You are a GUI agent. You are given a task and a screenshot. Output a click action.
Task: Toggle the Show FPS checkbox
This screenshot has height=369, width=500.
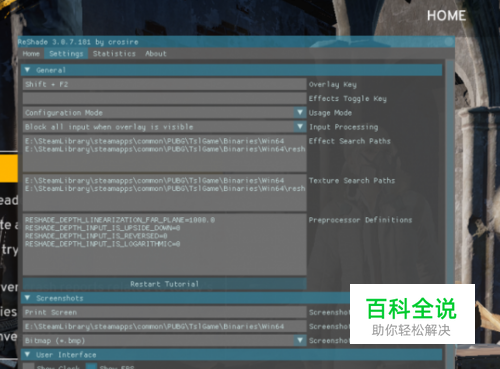click(91, 366)
